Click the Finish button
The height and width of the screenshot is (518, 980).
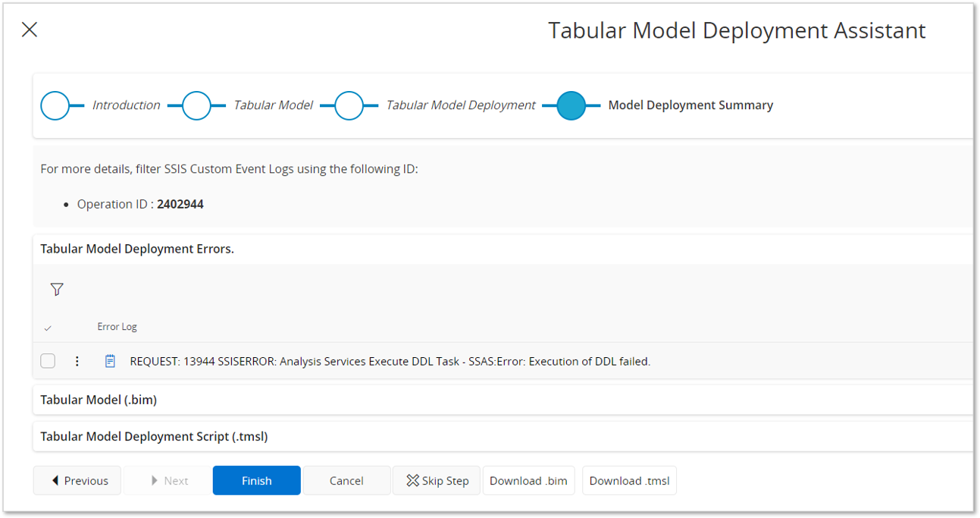tap(256, 480)
